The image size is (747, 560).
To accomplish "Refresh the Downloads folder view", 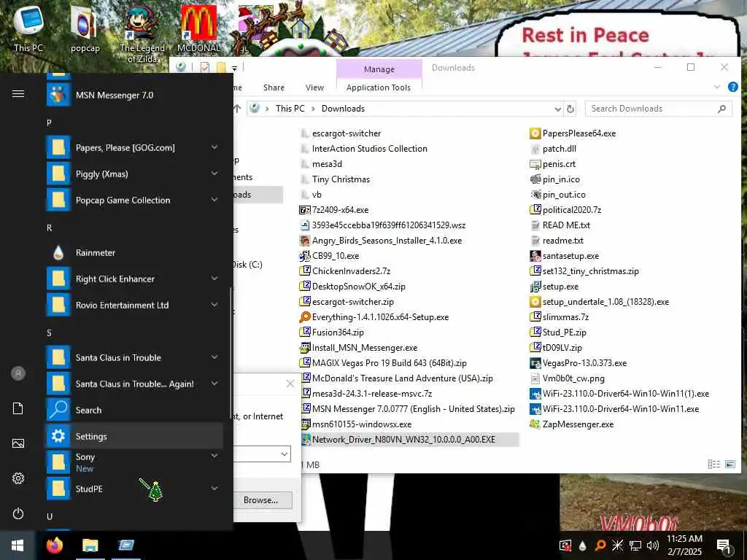I will tap(570, 109).
